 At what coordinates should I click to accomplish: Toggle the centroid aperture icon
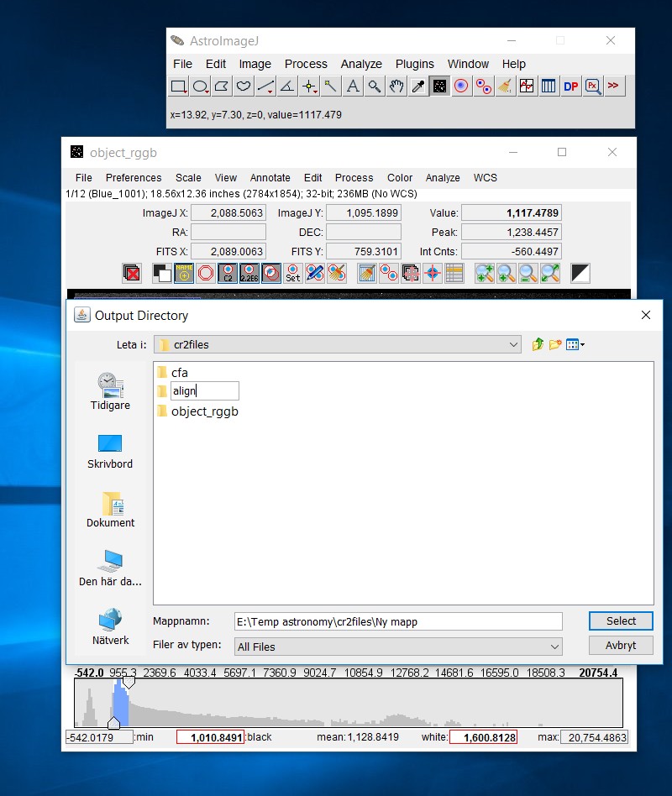coord(271,274)
